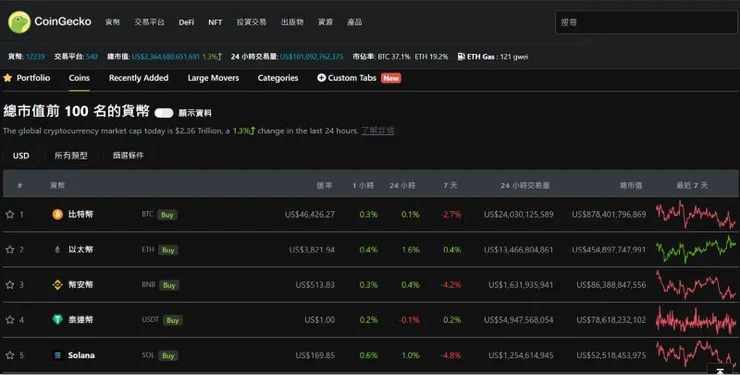
Task: Click the plus icon beside Custom Tabs
Action: (321, 78)
